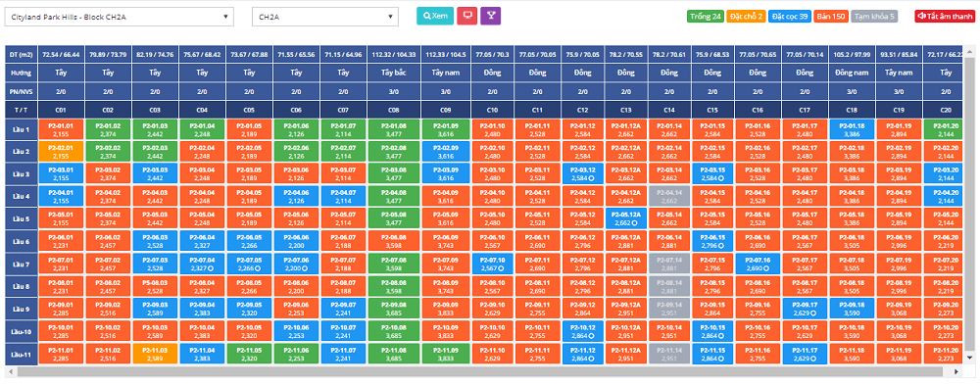
Task: Open the Cityland Park Hills project dropdown
Action: coord(120,17)
